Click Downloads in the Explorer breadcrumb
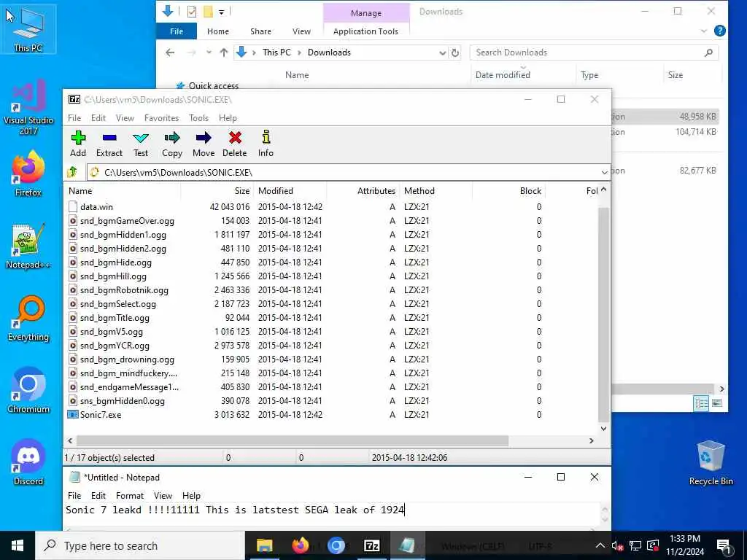This screenshot has height=560, width=747. [x=329, y=52]
